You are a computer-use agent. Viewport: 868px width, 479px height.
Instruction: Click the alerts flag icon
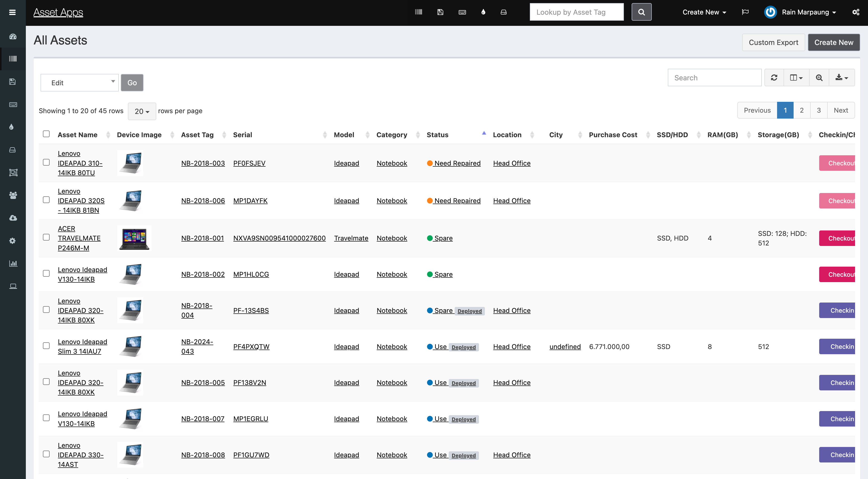[x=745, y=12]
